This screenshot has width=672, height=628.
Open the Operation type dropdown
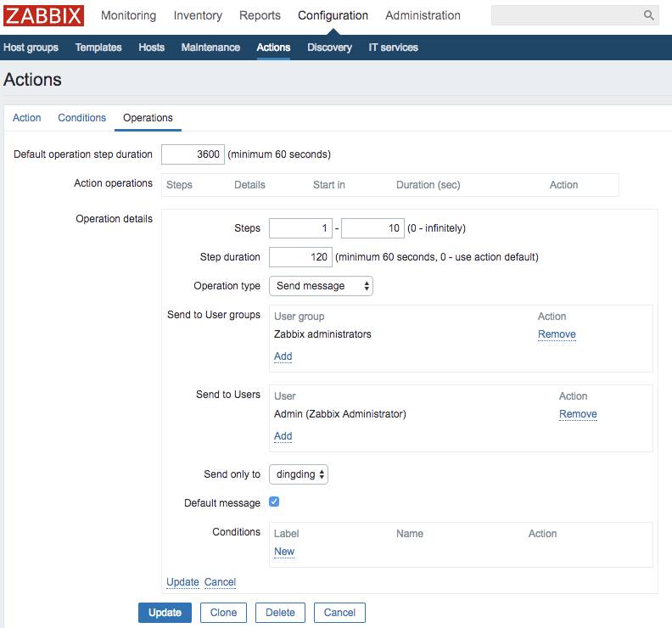tap(321, 286)
